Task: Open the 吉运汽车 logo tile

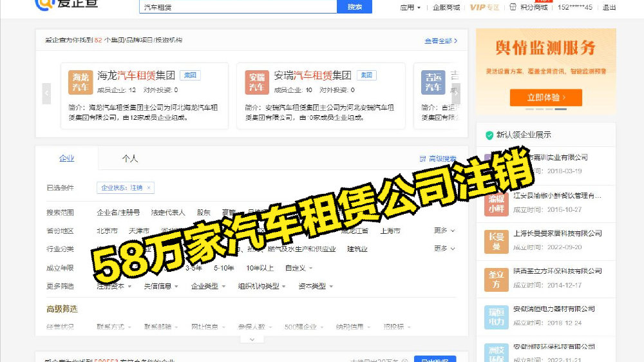Action: (433, 82)
